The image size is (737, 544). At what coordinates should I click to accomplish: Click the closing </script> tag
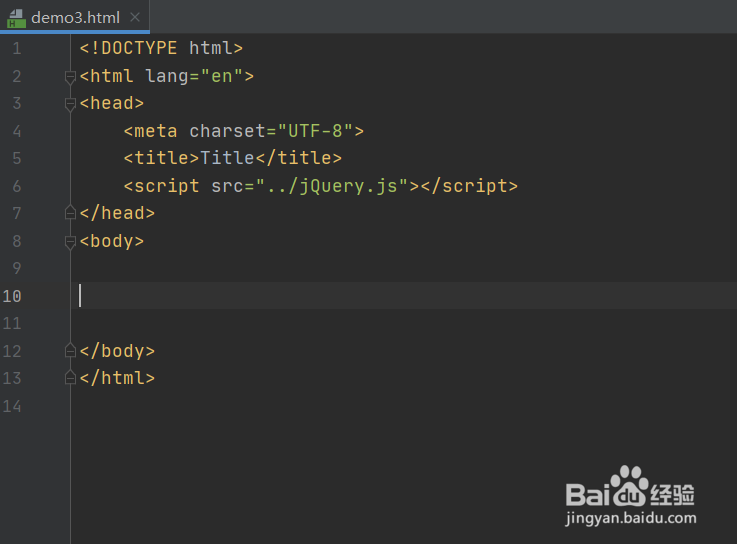469,186
